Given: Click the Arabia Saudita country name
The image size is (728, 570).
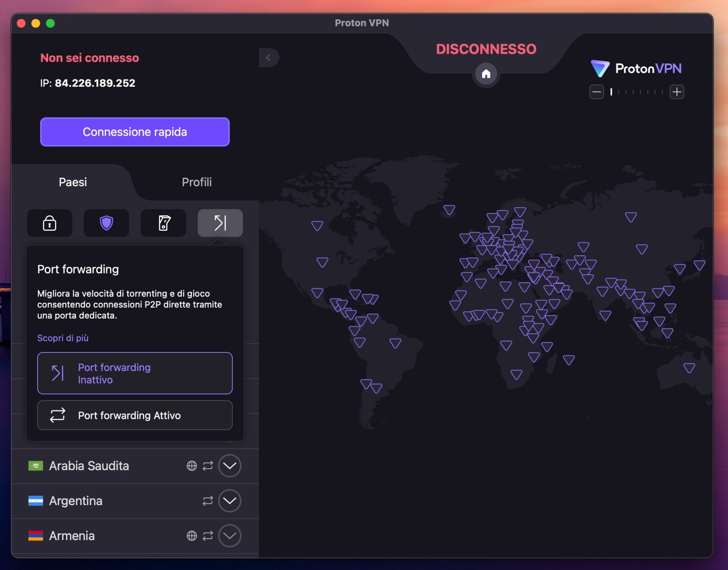Looking at the screenshot, I should click(x=89, y=466).
